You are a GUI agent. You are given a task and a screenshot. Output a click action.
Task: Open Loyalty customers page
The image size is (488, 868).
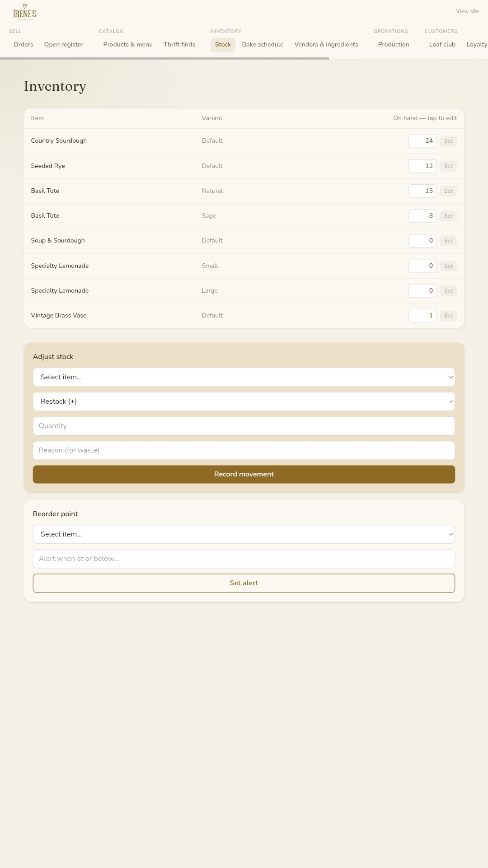tap(477, 44)
